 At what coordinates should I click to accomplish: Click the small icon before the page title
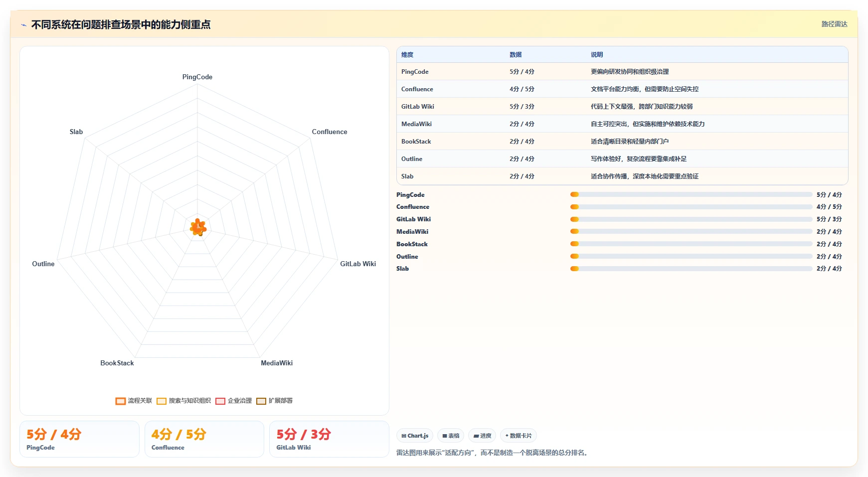[x=23, y=25]
